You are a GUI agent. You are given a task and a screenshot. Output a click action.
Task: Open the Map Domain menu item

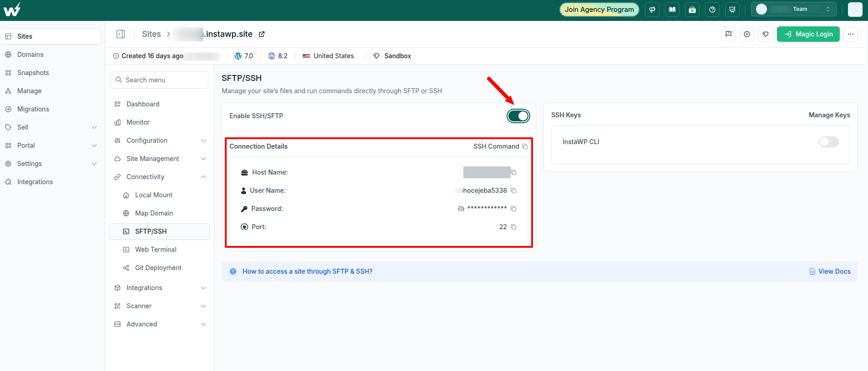[159, 213]
